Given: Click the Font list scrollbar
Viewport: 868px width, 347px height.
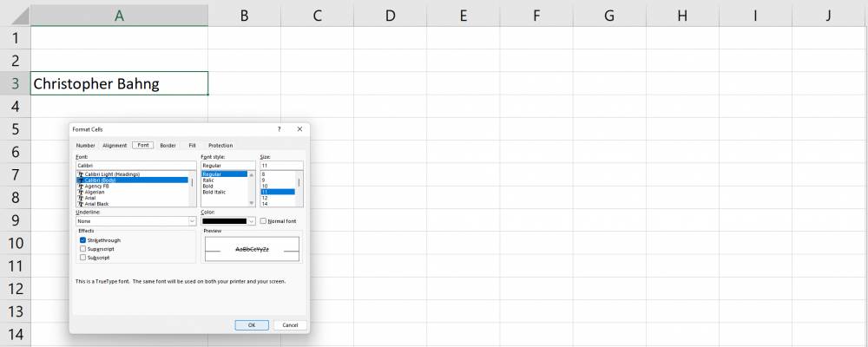Looking at the screenshot, I should tap(192, 189).
